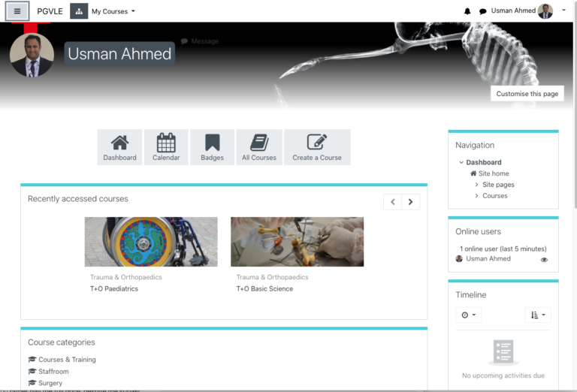Open Timeline sort order dropdown
The image size is (577, 392).
pos(538,315)
